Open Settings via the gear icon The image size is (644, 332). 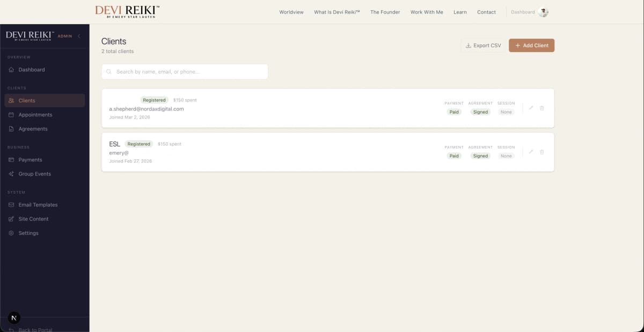click(x=11, y=233)
